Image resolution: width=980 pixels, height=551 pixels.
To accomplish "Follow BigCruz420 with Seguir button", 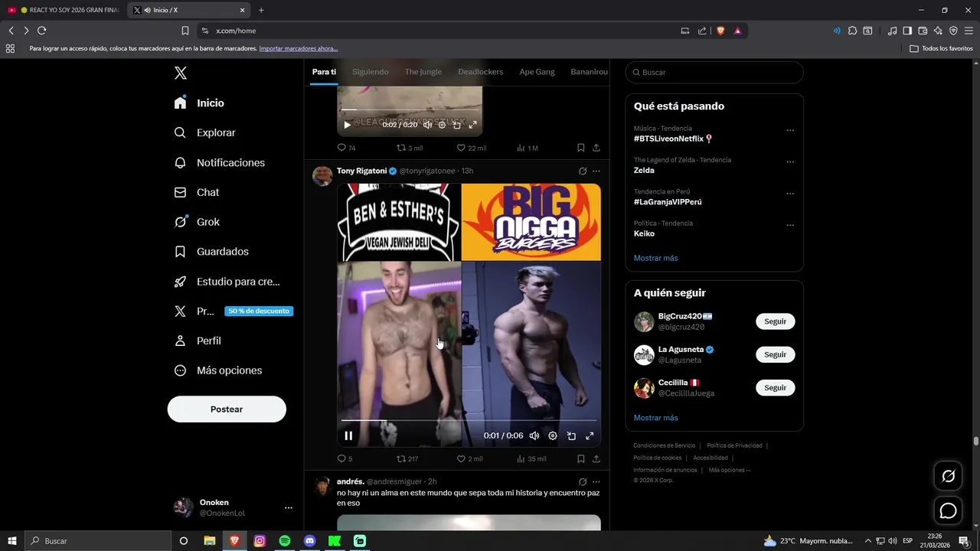I will click(x=775, y=321).
